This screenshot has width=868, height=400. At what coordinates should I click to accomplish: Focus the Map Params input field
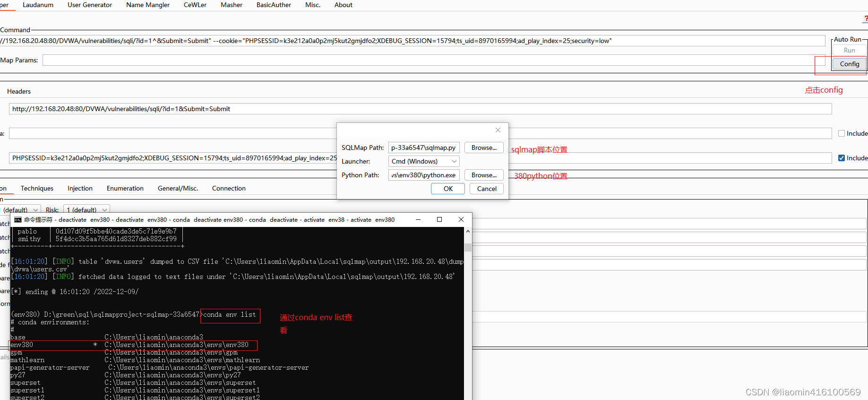coord(434,60)
